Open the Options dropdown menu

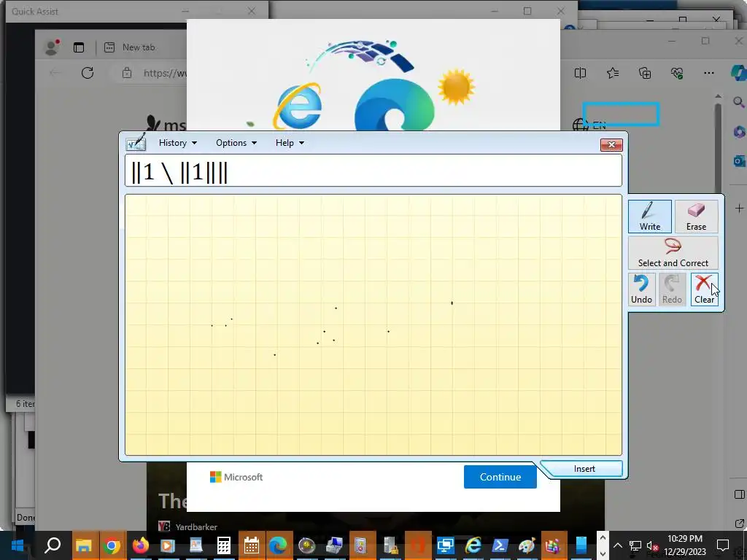click(236, 143)
